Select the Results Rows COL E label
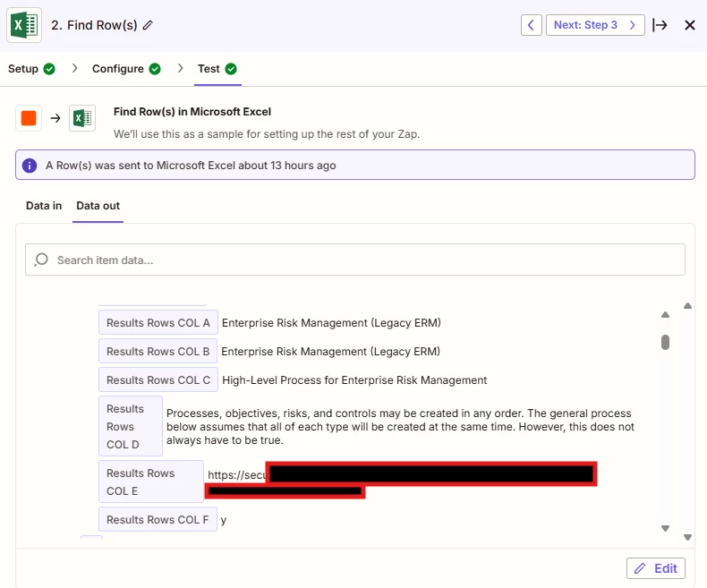Viewport: 707px width, 588px height. point(151,481)
